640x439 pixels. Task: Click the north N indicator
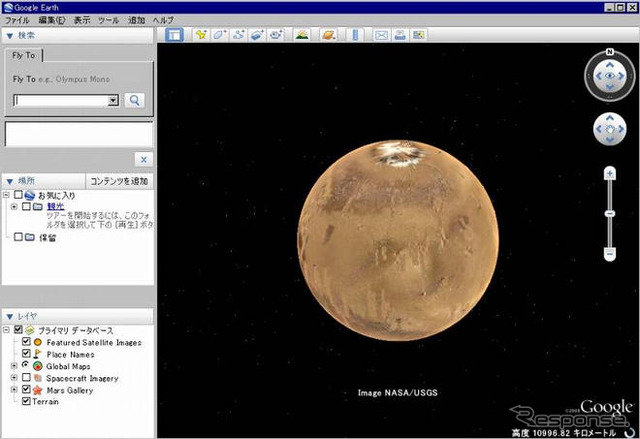(x=610, y=52)
